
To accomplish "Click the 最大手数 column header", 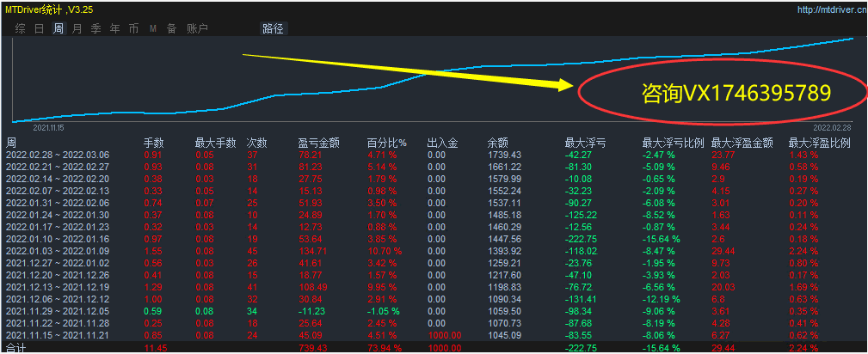I will point(215,143).
